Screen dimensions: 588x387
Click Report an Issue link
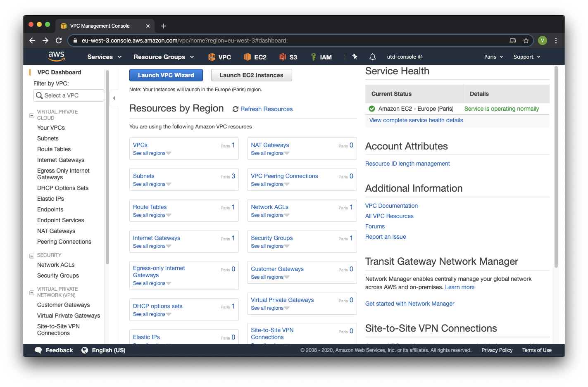(386, 237)
